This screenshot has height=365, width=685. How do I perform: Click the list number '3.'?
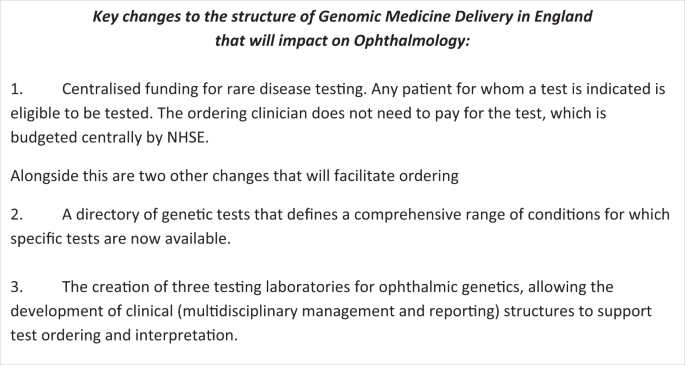[x=17, y=287]
